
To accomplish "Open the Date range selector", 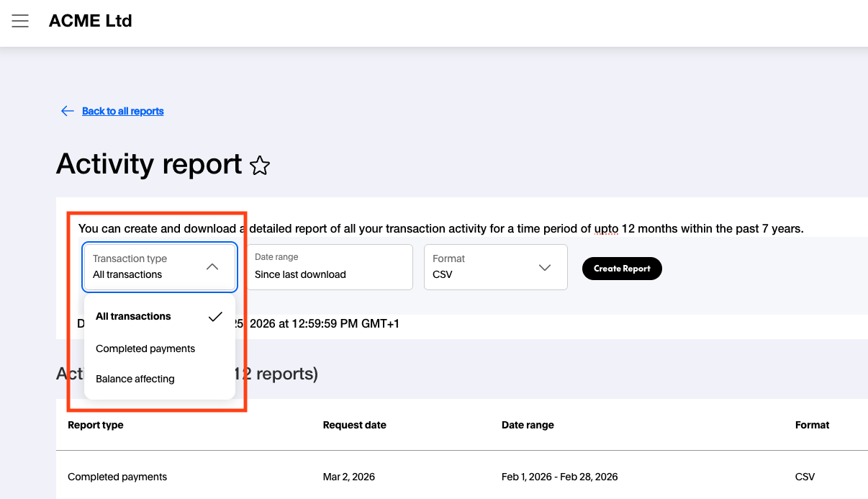I will click(330, 267).
